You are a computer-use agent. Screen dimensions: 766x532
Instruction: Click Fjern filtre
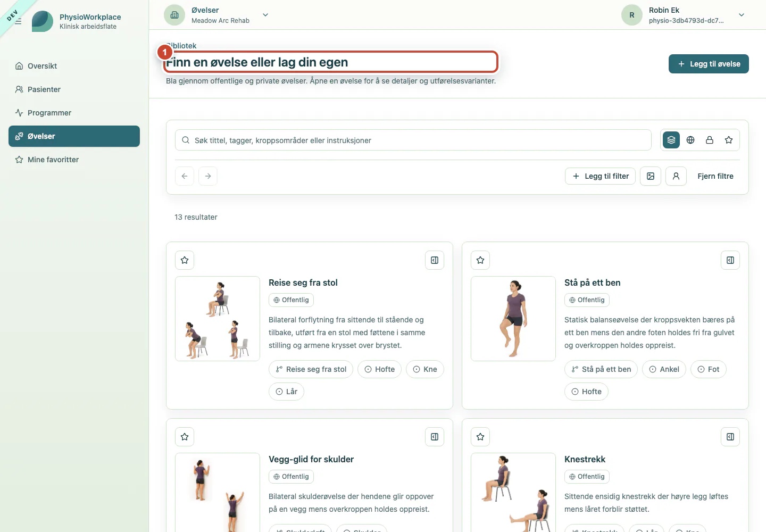click(715, 176)
